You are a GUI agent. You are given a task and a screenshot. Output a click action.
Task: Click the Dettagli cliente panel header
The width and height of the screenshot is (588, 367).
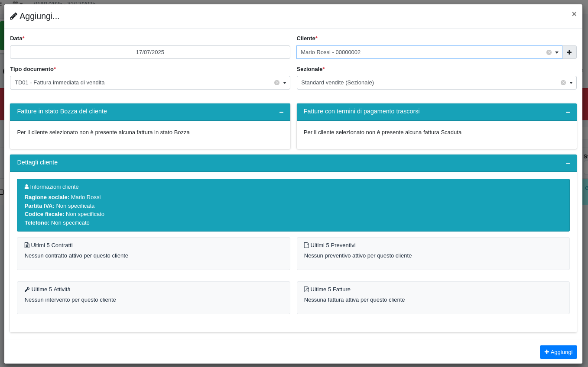(293, 163)
